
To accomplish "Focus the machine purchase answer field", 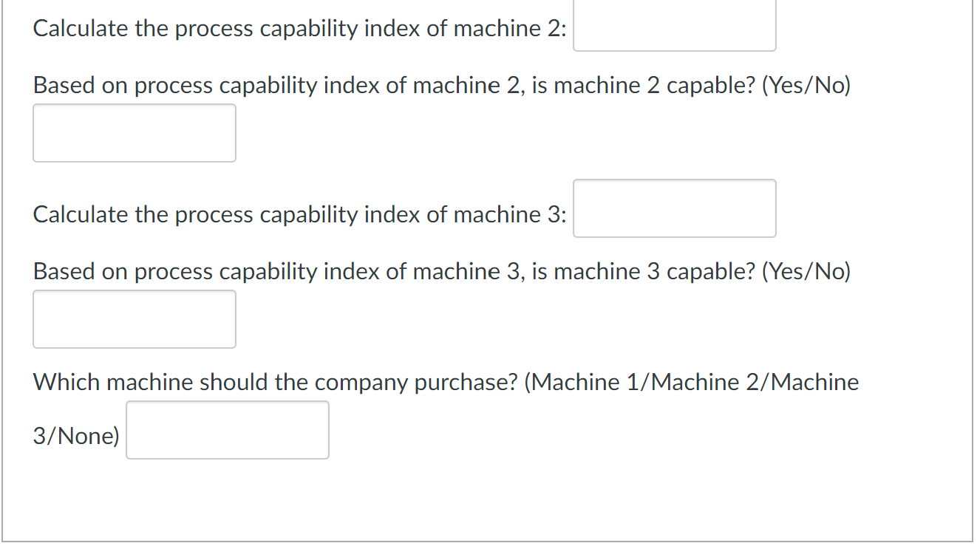I will pos(228,430).
